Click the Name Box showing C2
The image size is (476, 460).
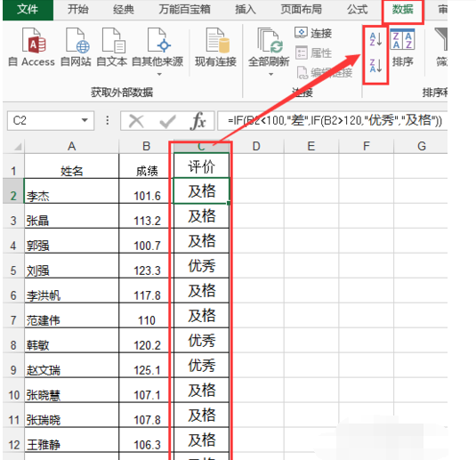51,120
